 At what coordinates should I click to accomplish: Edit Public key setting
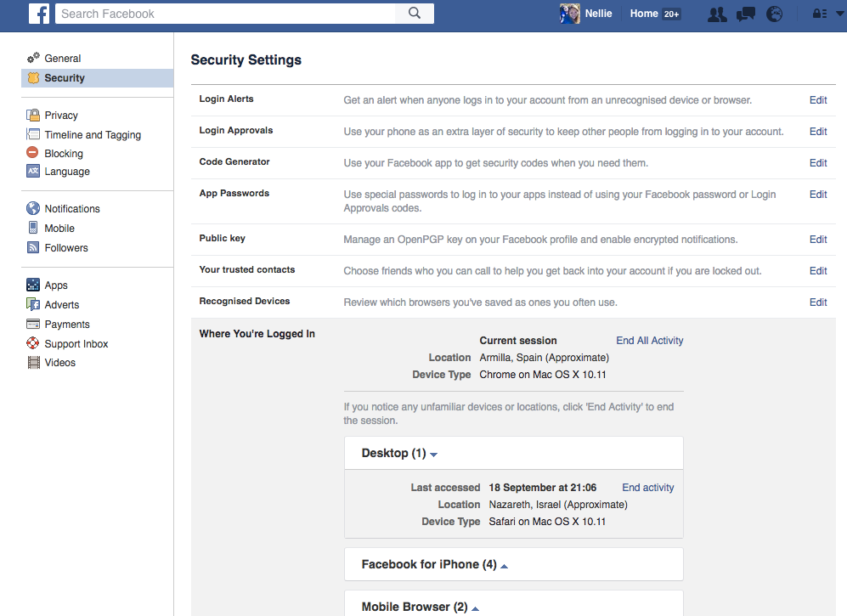tap(818, 240)
